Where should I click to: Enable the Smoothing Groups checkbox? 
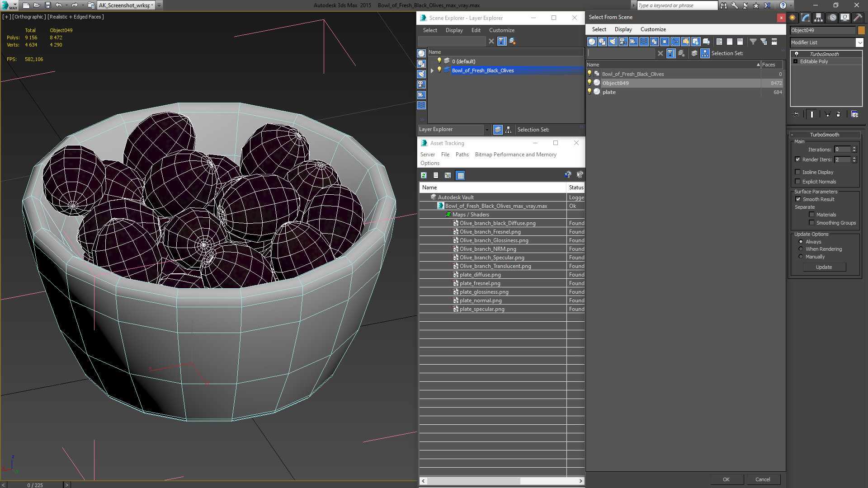tap(811, 223)
